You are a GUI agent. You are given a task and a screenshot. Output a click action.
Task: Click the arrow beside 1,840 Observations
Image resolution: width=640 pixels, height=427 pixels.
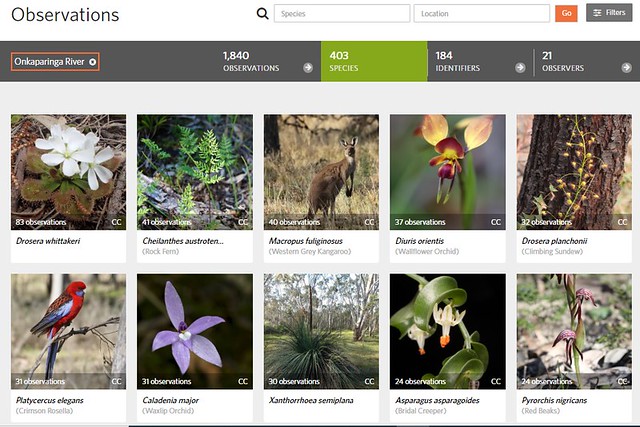click(308, 68)
